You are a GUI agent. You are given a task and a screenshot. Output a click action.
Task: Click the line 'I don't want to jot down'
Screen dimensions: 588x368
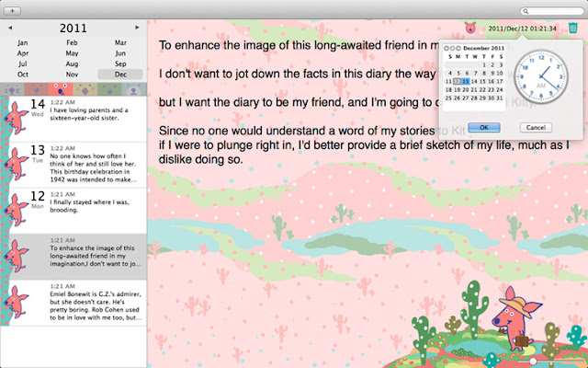point(297,74)
